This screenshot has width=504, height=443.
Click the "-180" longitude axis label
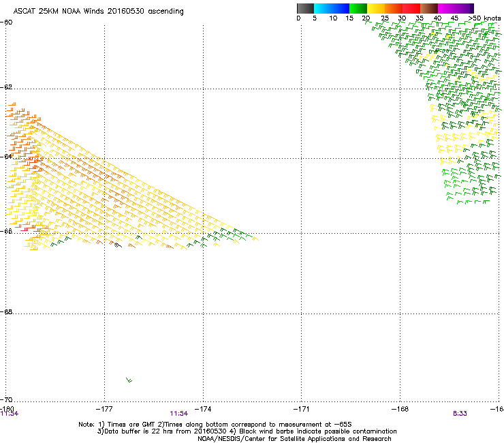tap(7, 408)
